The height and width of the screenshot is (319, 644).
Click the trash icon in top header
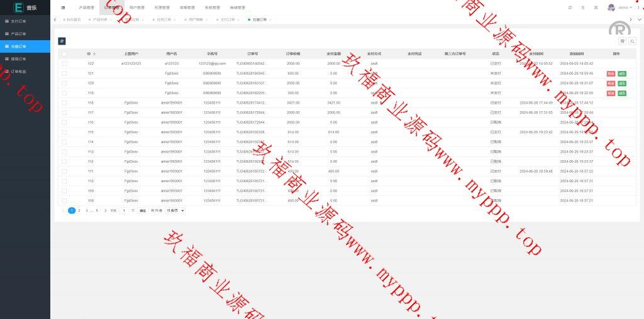(583, 8)
